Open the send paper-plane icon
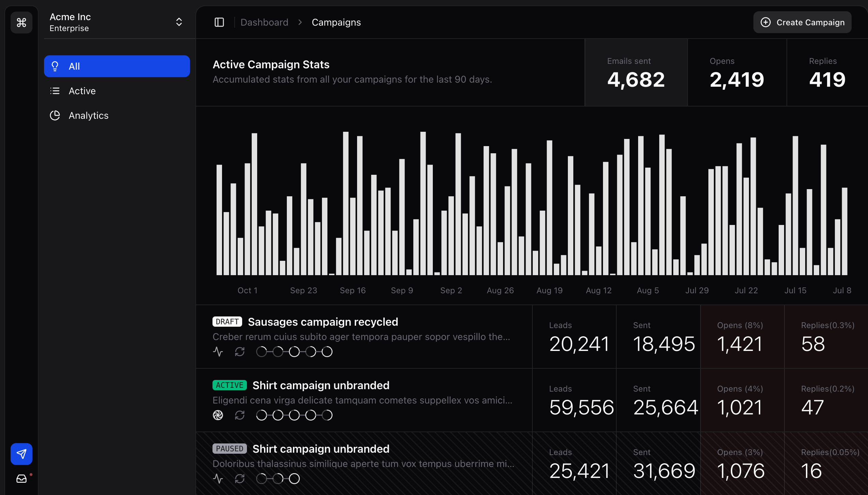Screen dimensions: 868x495 coord(21,454)
